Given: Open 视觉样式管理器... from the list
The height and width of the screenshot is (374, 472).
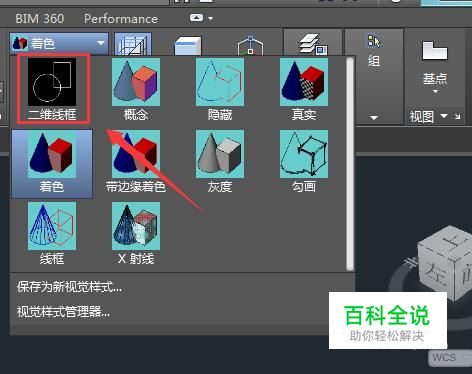Looking at the screenshot, I should (63, 312).
